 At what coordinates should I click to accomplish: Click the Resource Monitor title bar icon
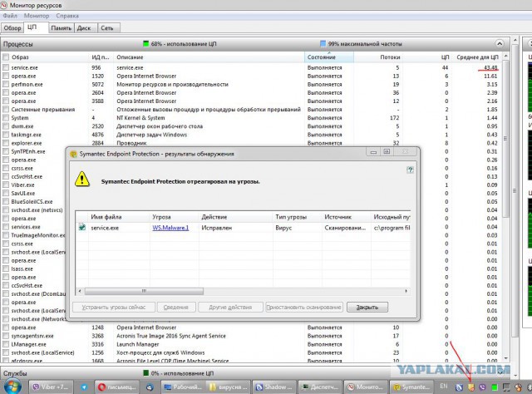[x=4, y=5]
